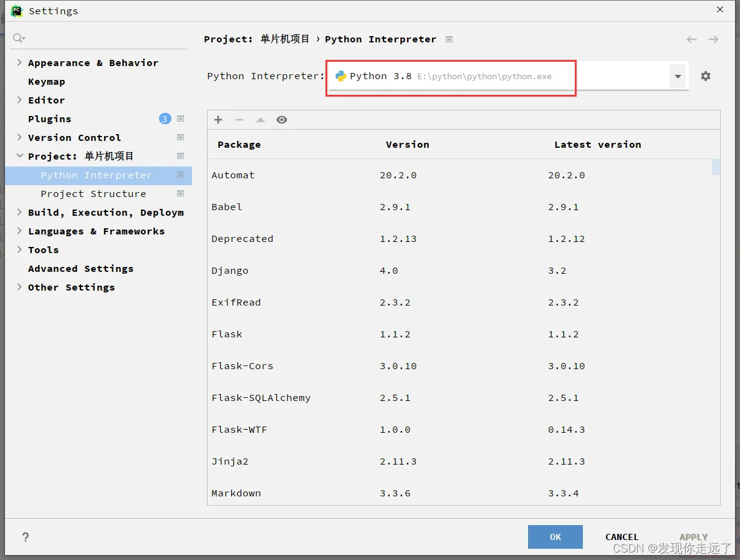Click the settings search field

point(98,38)
